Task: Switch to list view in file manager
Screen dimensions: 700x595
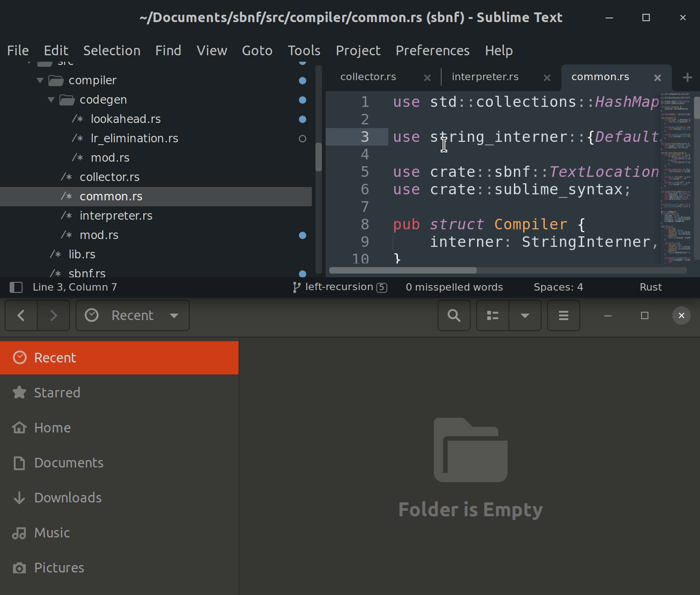Action: 493,315
